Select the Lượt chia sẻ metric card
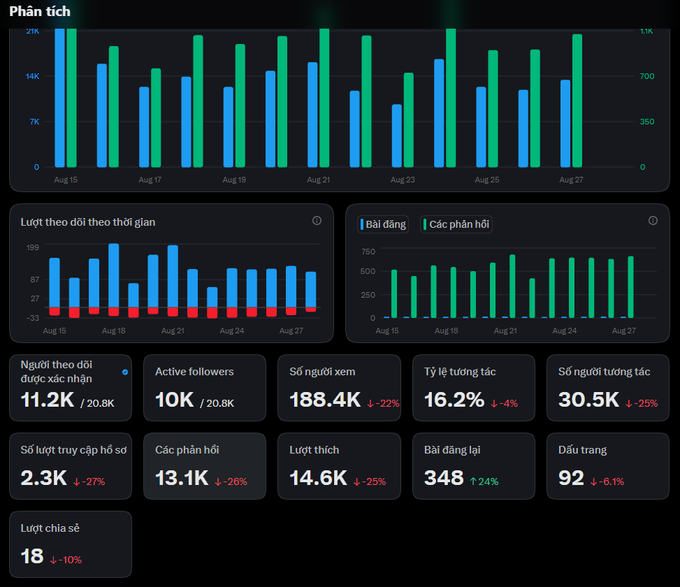The width and height of the screenshot is (680, 587). click(70, 545)
